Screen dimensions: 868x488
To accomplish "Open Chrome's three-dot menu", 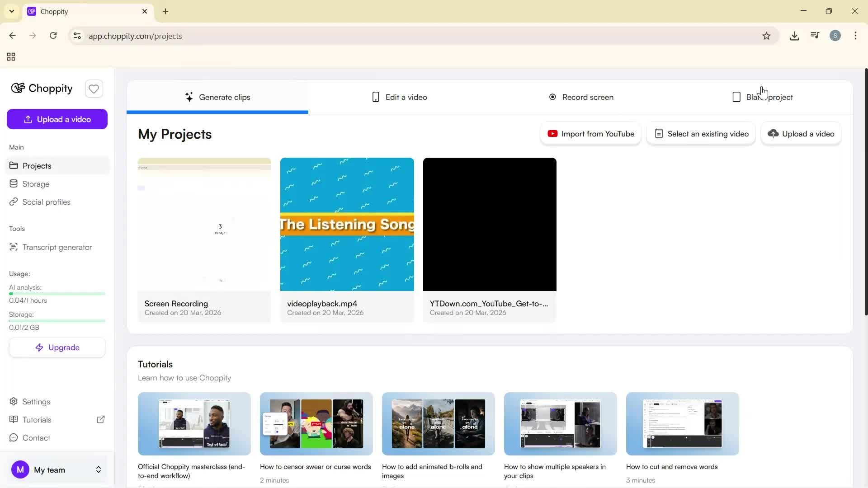I will pyautogui.click(x=856, y=36).
